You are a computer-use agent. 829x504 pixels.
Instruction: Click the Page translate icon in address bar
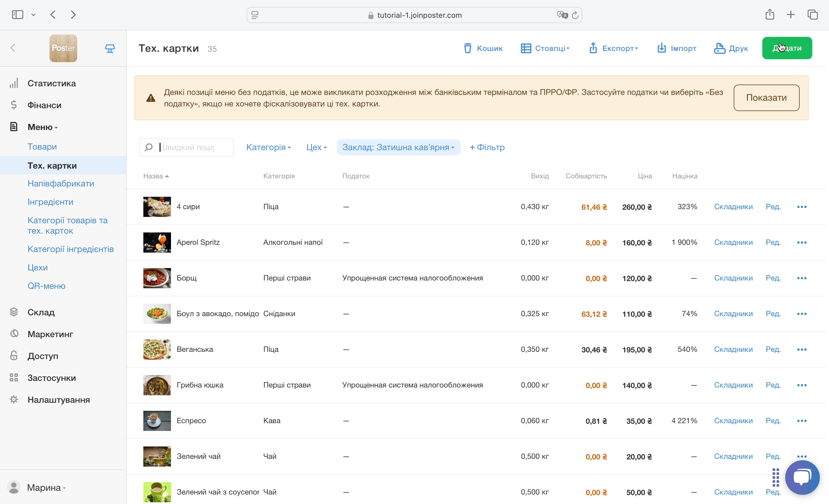(562, 15)
